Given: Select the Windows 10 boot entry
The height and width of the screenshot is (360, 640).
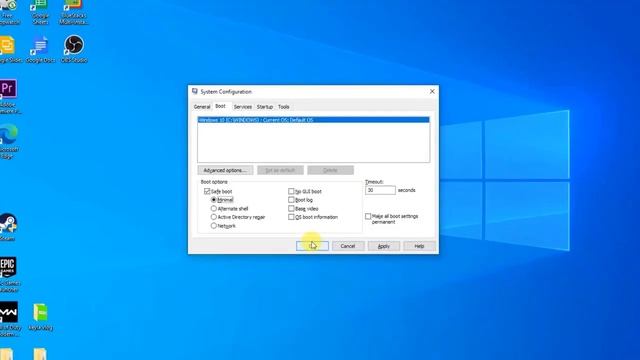Looking at the screenshot, I should pyautogui.click(x=313, y=120).
